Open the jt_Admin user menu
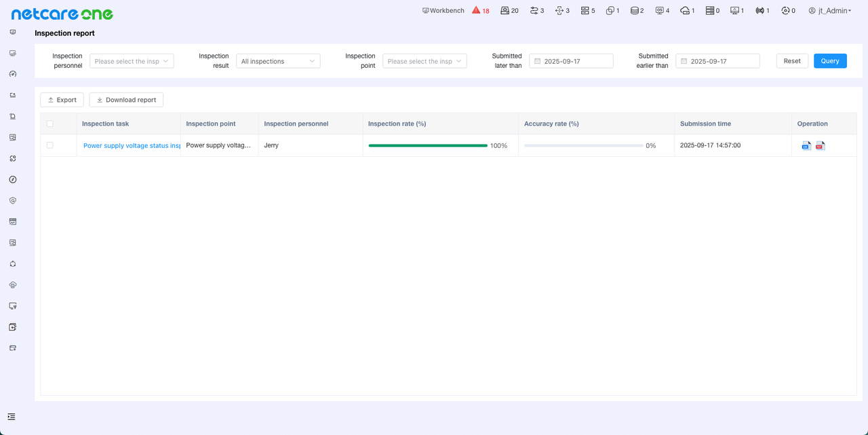 click(829, 11)
